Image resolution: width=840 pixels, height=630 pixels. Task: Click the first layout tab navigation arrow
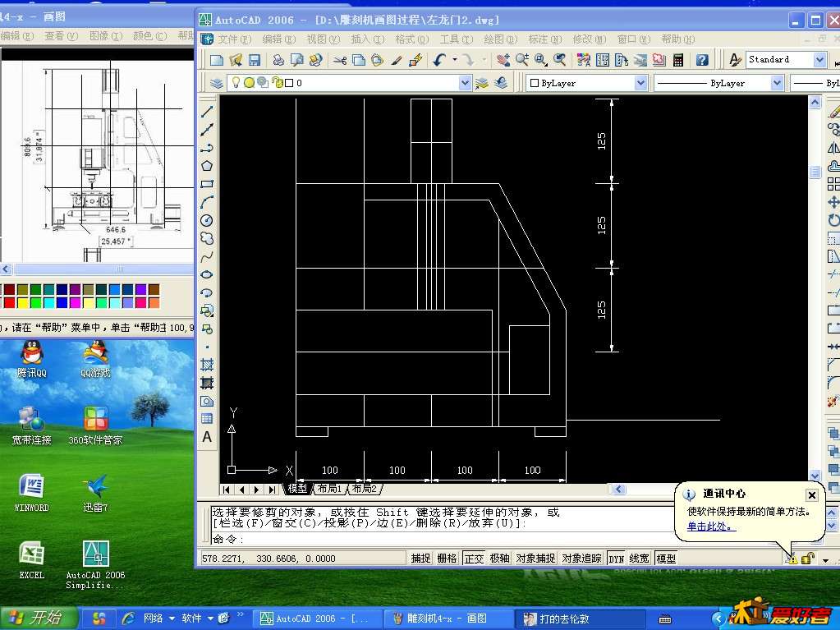pos(226,489)
